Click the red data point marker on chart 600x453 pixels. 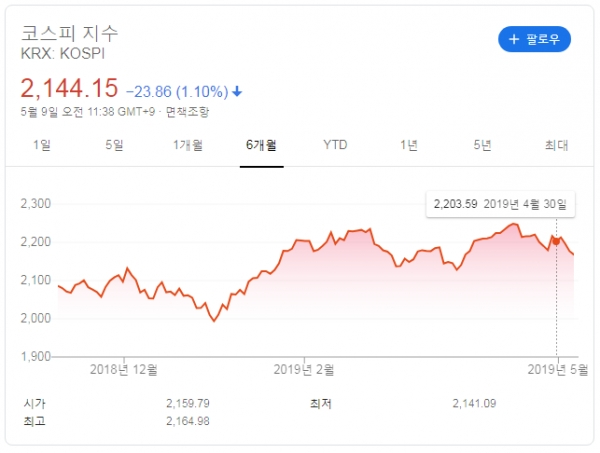556,241
